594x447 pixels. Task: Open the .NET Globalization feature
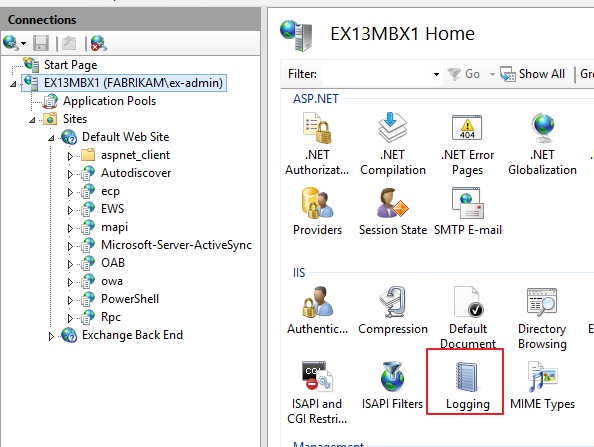[542, 144]
